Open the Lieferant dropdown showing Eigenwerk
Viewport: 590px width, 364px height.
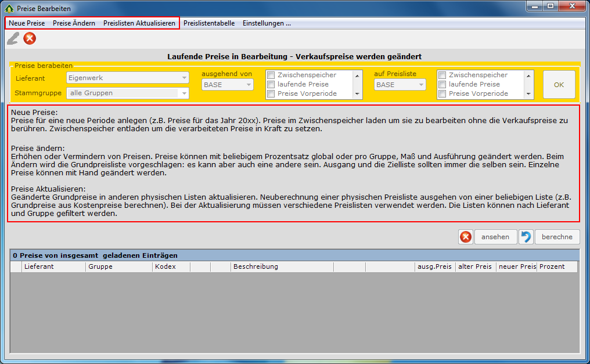127,78
